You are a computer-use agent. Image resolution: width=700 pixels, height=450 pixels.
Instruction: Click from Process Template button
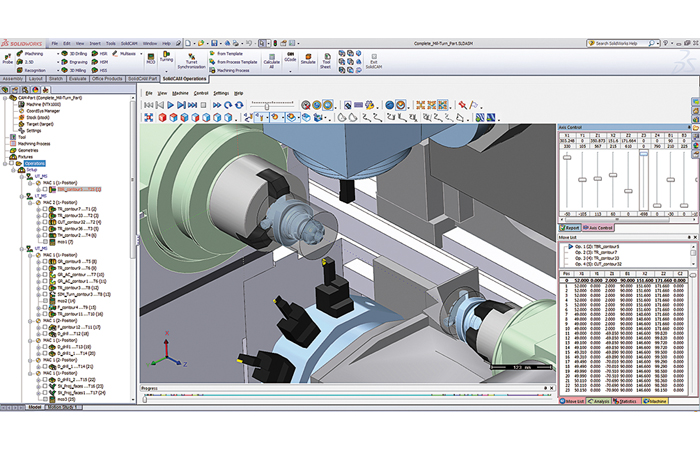[x=233, y=62]
